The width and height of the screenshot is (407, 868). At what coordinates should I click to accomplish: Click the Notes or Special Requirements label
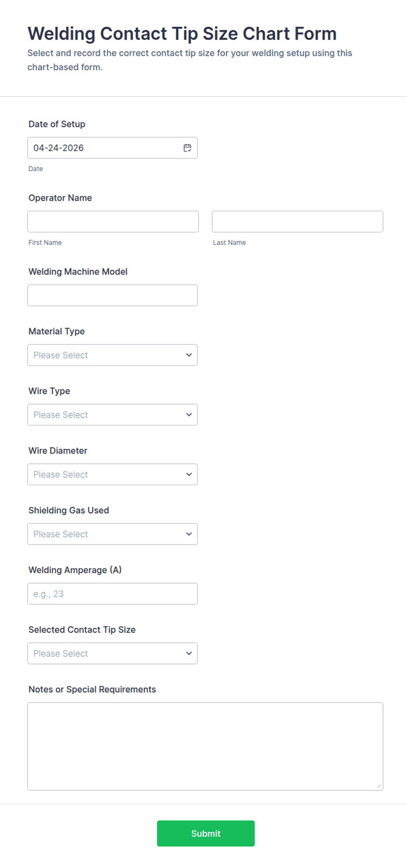pos(92,689)
